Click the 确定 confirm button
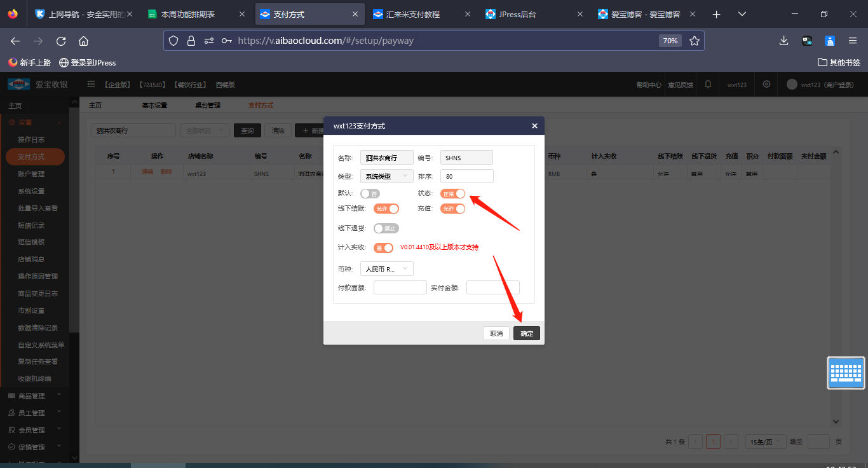The height and width of the screenshot is (468, 868). [527, 333]
